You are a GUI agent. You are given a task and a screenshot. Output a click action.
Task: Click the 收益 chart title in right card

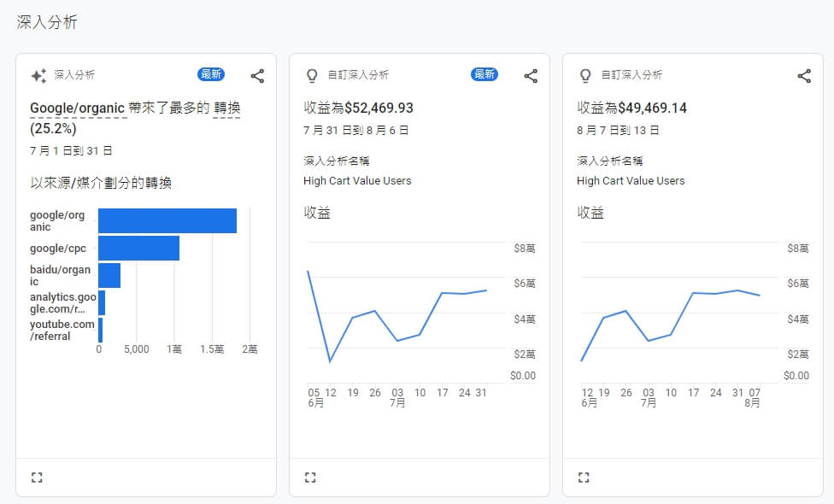coord(590,213)
